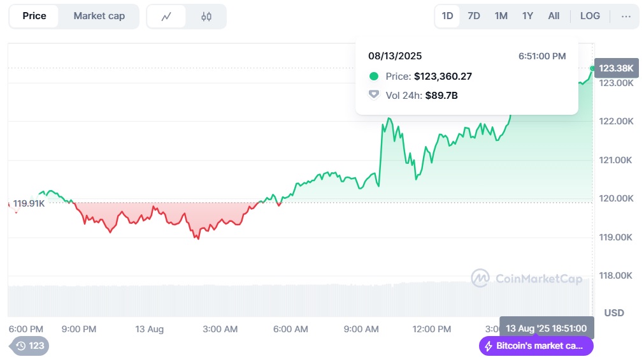The height and width of the screenshot is (359, 644).
Task: Click the USD currency label
Action: pyautogui.click(x=614, y=313)
